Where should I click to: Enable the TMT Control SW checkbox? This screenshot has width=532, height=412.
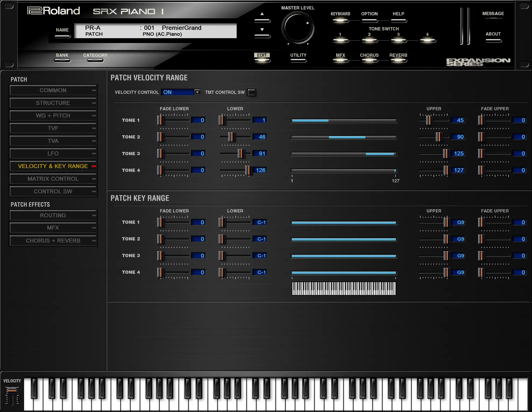click(251, 92)
